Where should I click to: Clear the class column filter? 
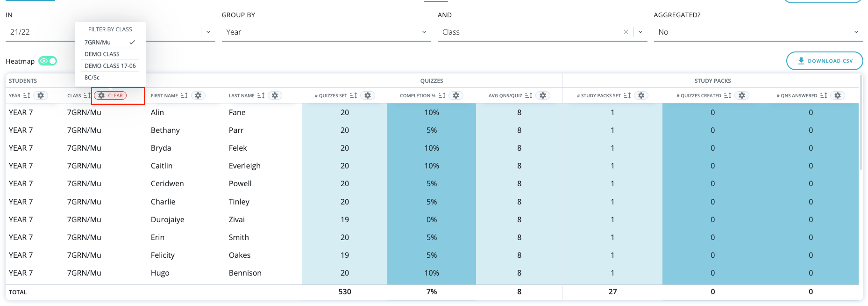tap(111, 95)
